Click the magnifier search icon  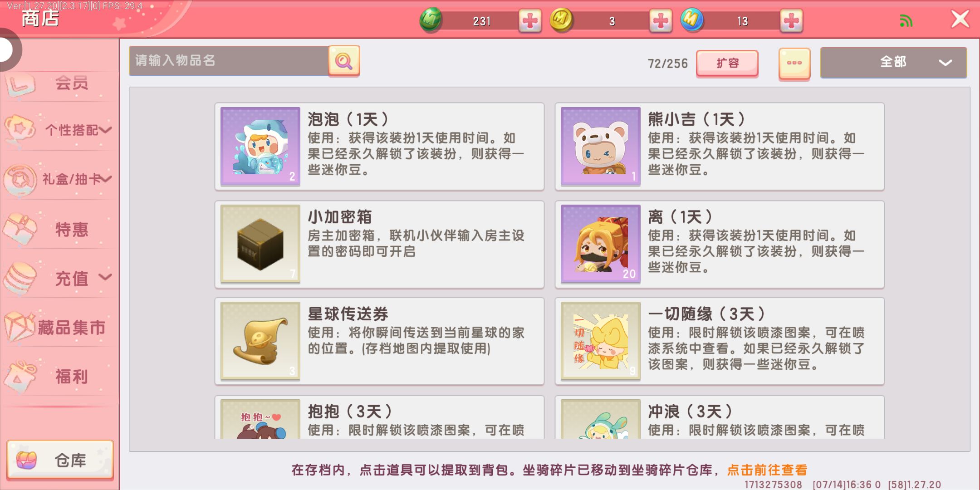344,61
